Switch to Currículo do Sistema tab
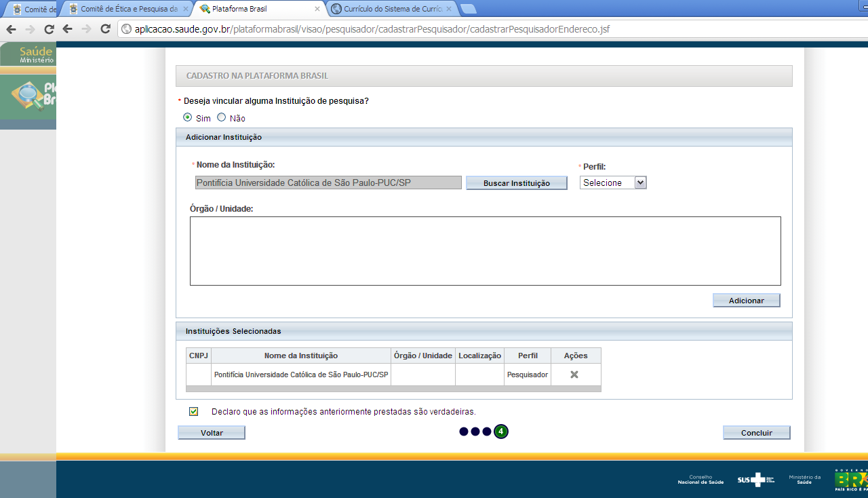 pos(391,9)
